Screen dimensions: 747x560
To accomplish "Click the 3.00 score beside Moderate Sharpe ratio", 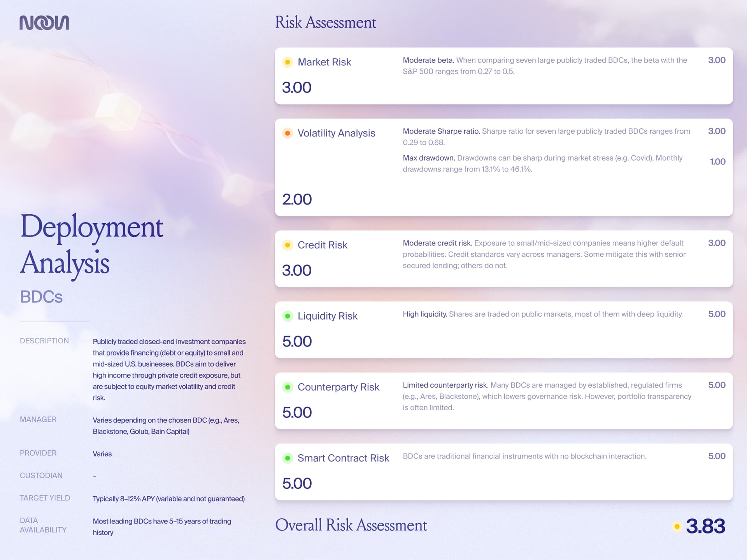I will pos(717,131).
